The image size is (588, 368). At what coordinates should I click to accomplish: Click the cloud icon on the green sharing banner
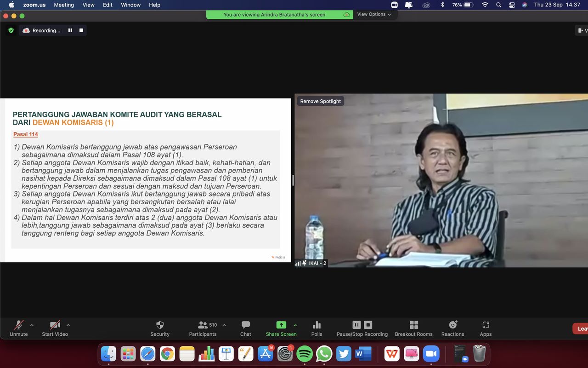point(346,15)
